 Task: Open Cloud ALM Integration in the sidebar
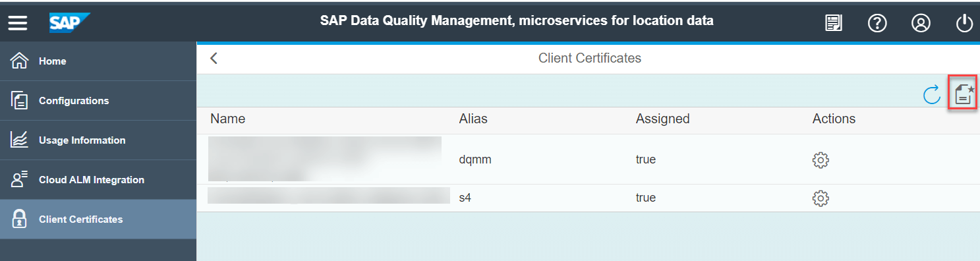98,180
